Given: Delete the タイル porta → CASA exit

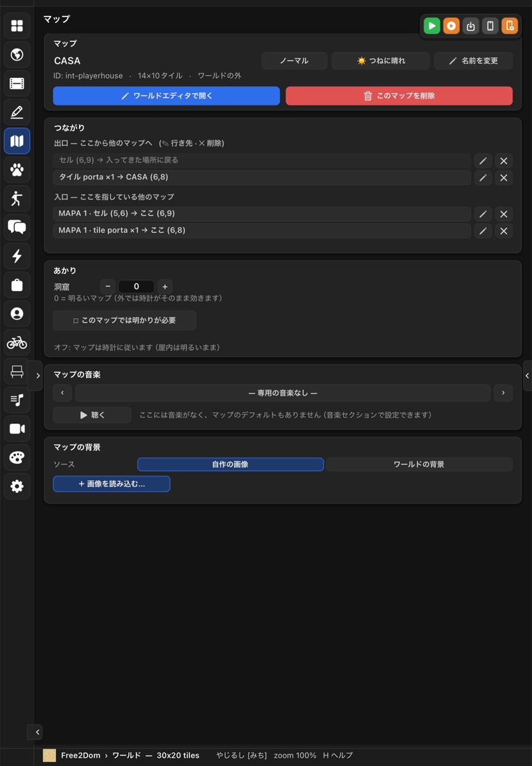Looking at the screenshot, I should click(x=504, y=178).
